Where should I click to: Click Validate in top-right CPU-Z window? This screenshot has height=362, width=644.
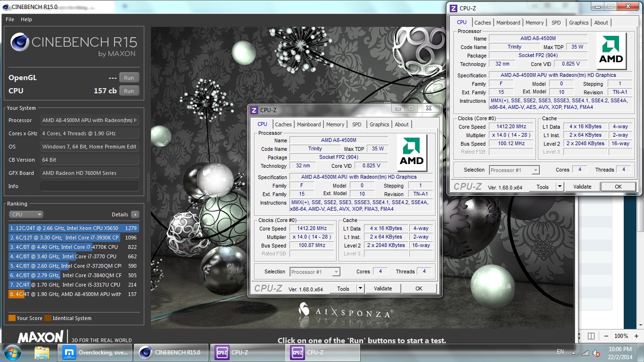(x=582, y=187)
